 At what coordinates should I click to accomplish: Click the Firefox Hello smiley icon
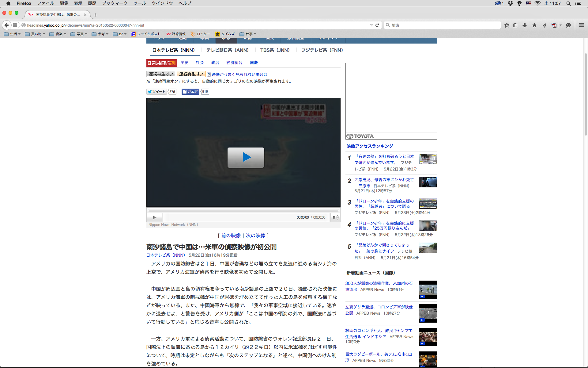coord(568,25)
